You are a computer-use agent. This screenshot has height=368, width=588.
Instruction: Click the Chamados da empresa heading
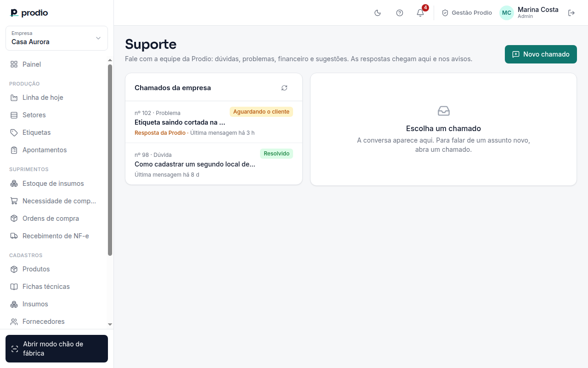(173, 88)
